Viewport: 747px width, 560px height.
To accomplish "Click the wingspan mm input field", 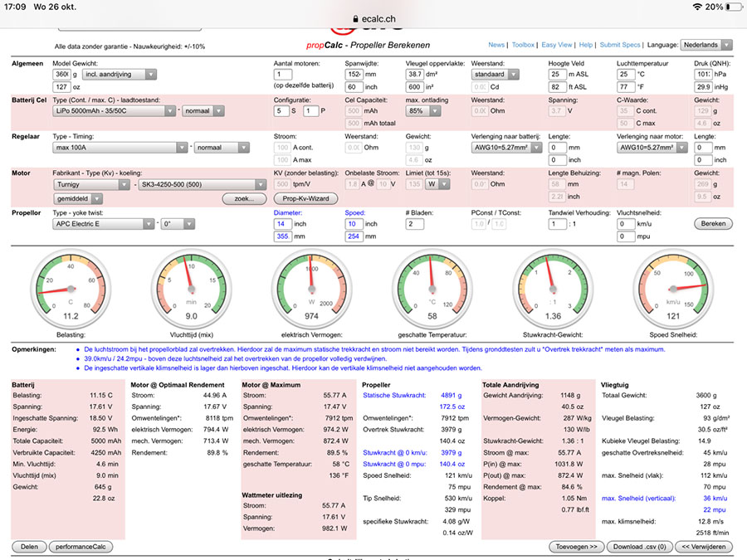I will click(x=354, y=75).
